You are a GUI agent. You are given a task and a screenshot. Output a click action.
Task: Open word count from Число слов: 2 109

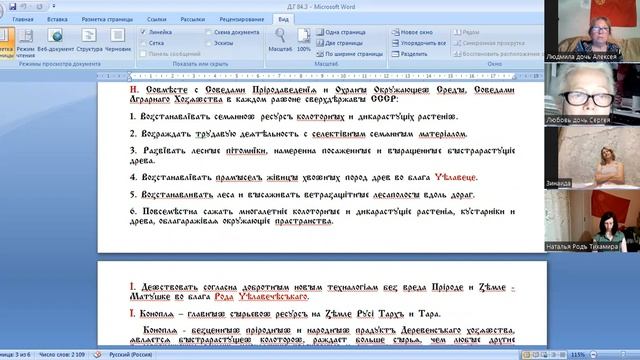pyautogui.click(x=62, y=355)
